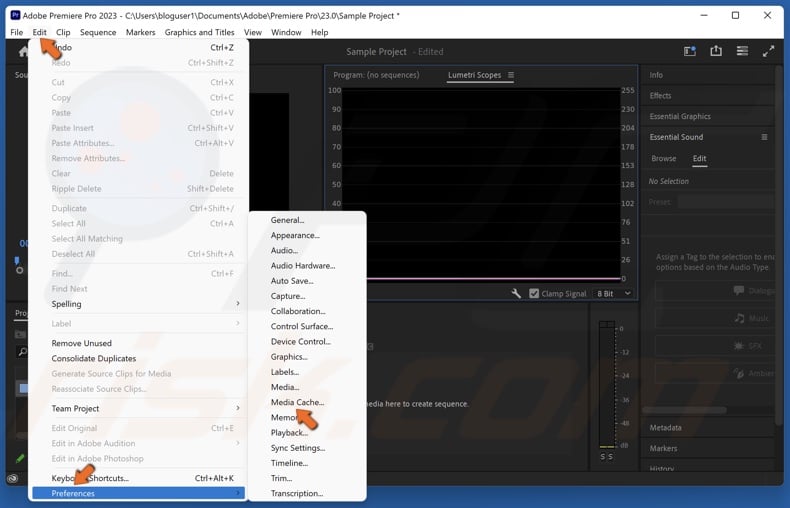Open Lumetri Scopes panel menu icon
790x508 pixels.
(x=511, y=75)
